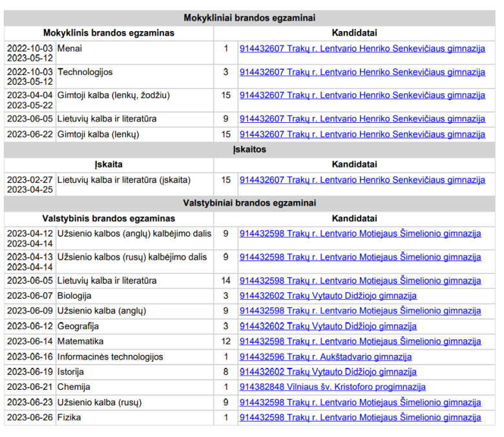Open the school link in the Menai row
Viewport: 504px width, 437px height.
click(362, 48)
